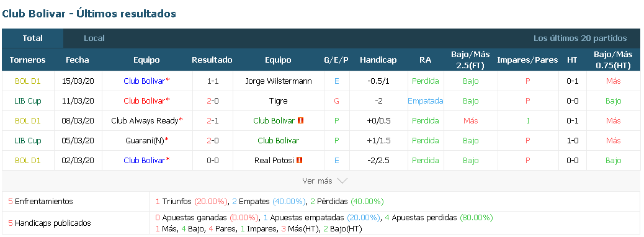Switch to the Local tab
Image resolution: width=644 pixels, height=237 pixels.
(94, 38)
